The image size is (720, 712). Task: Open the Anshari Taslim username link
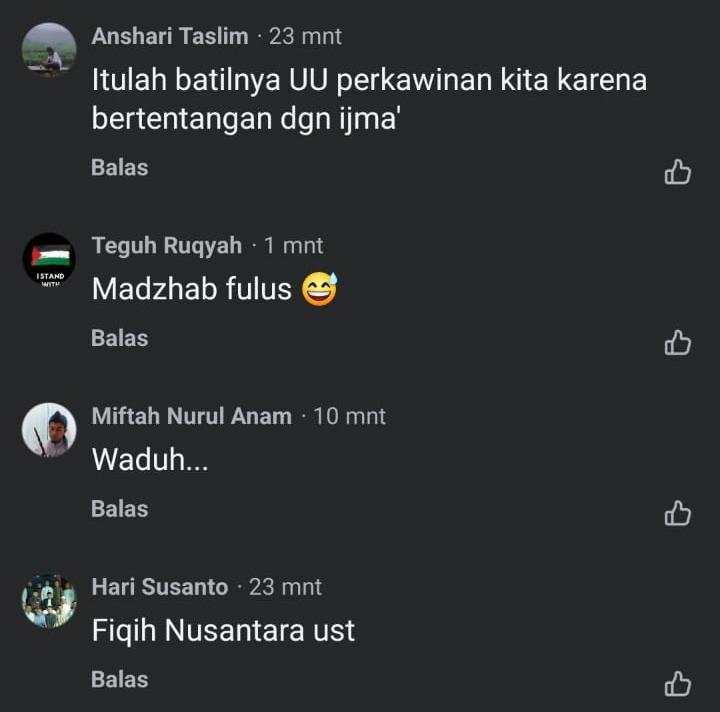[x=170, y=36]
